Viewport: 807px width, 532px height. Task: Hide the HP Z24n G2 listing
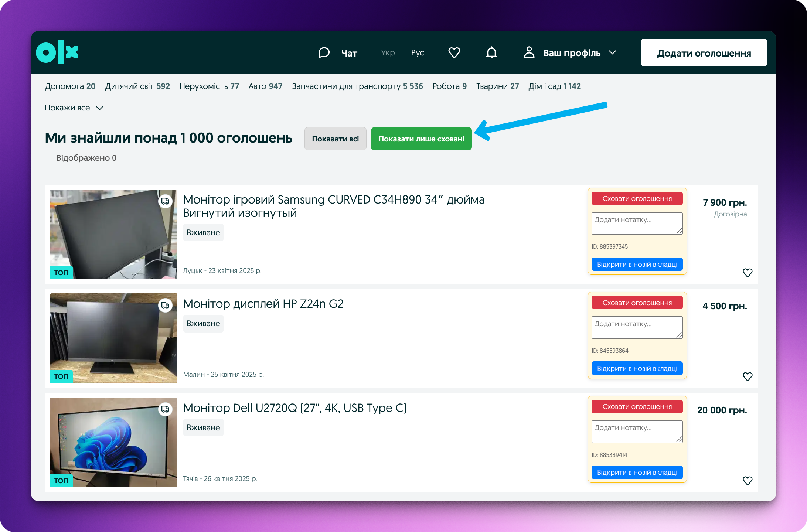pyautogui.click(x=637, y=303)
